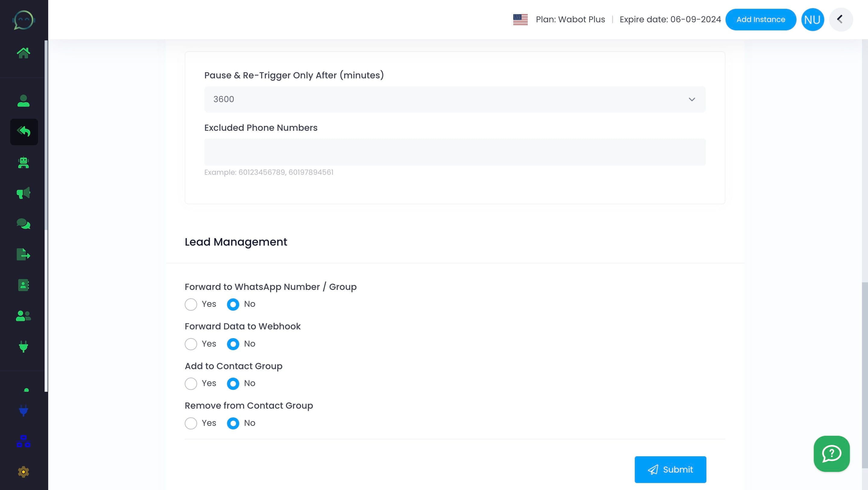Select the export document icon in sidebar

point(23,255)
